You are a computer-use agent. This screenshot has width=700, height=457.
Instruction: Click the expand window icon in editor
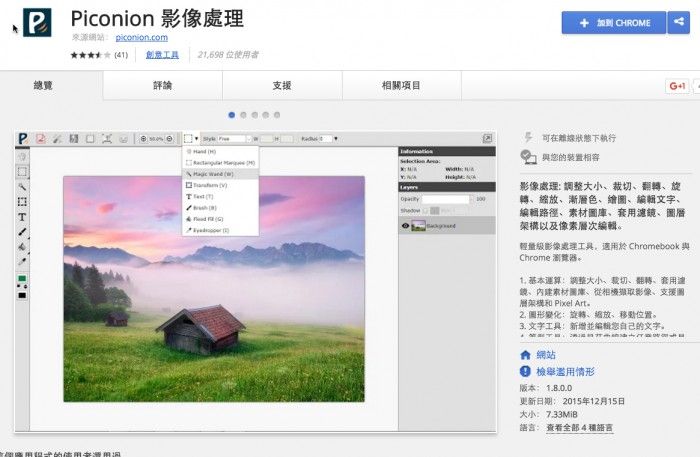(x=489, y=138)
